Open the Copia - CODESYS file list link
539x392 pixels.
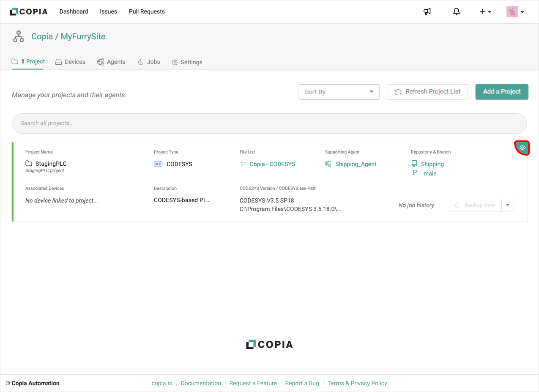272,164
